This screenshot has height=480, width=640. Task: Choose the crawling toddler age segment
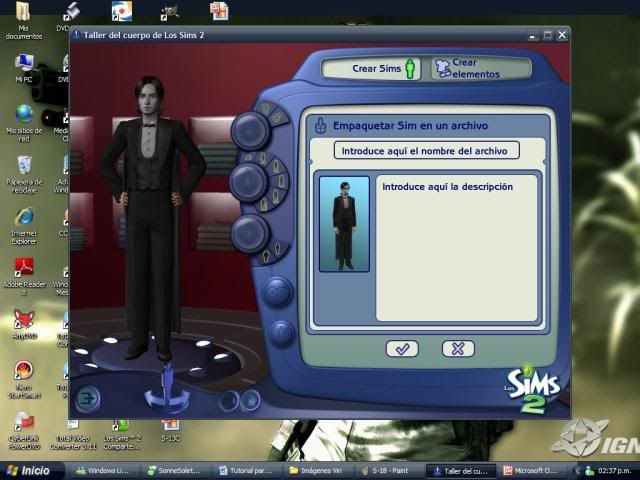(248, 158)
